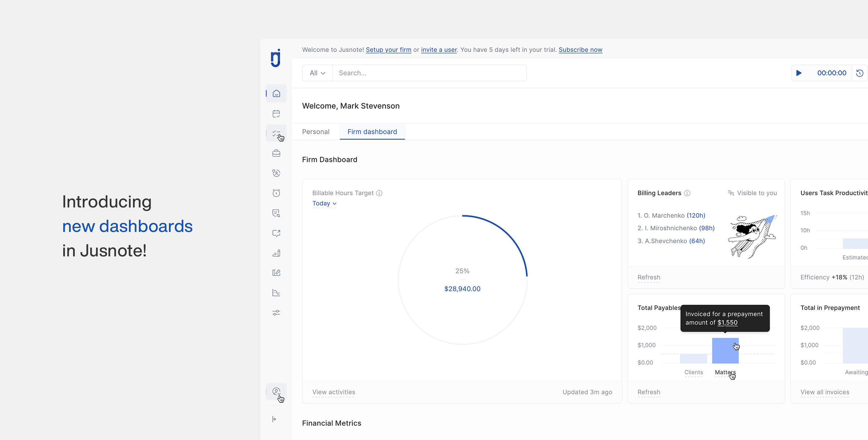Start the timer with play button
This screenshot has width=868, height=440.
tap(799, 73)
